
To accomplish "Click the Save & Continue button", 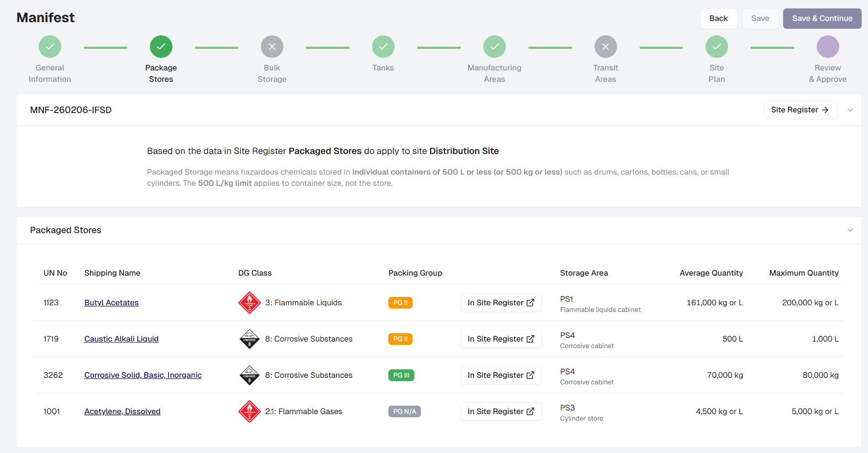I will (822, 19).
